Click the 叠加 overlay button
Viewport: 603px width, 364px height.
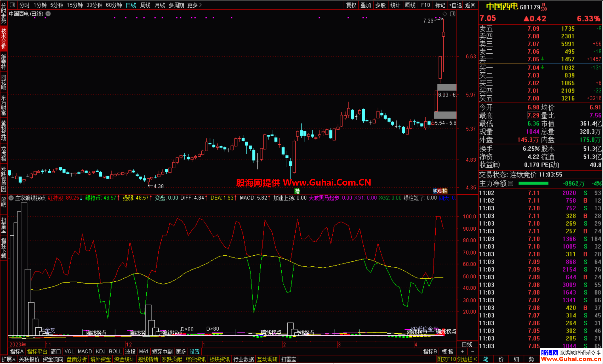[366, 5]
